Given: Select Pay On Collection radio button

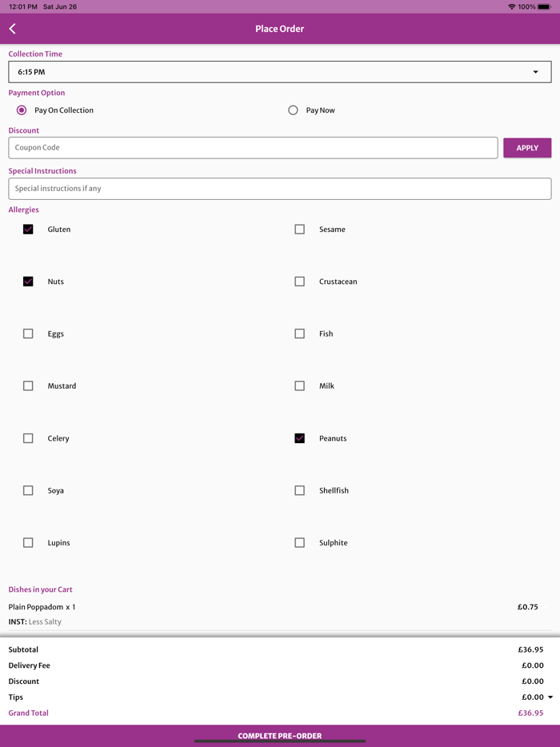Looking at the screenshot, I should coord(22,110).
